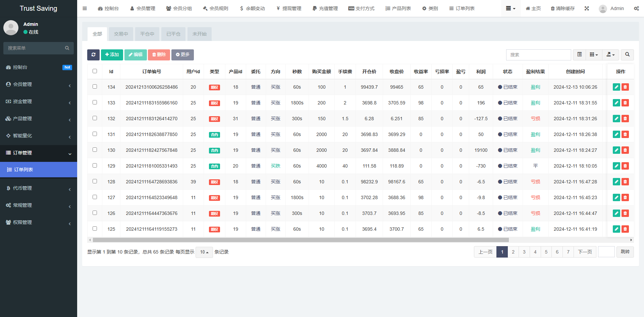Viewport: 644px width, 317px height.
Task: Open 控制台 dashboard in the sidebar
Action: 39,67
